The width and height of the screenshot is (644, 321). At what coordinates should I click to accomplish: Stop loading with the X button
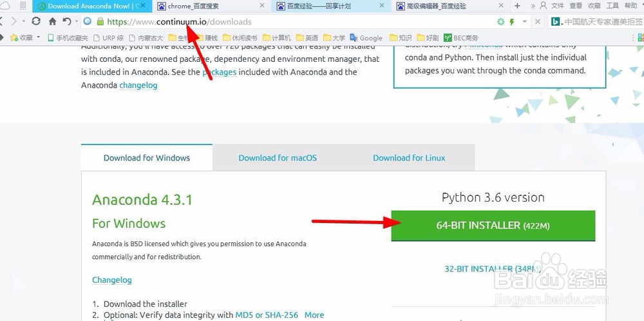[x=538, y=22]
